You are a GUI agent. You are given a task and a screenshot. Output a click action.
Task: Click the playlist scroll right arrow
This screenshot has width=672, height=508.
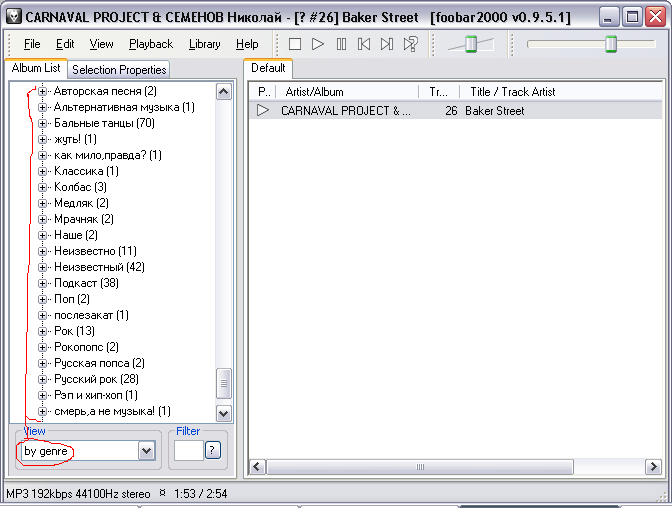click(x=653, y=466)
